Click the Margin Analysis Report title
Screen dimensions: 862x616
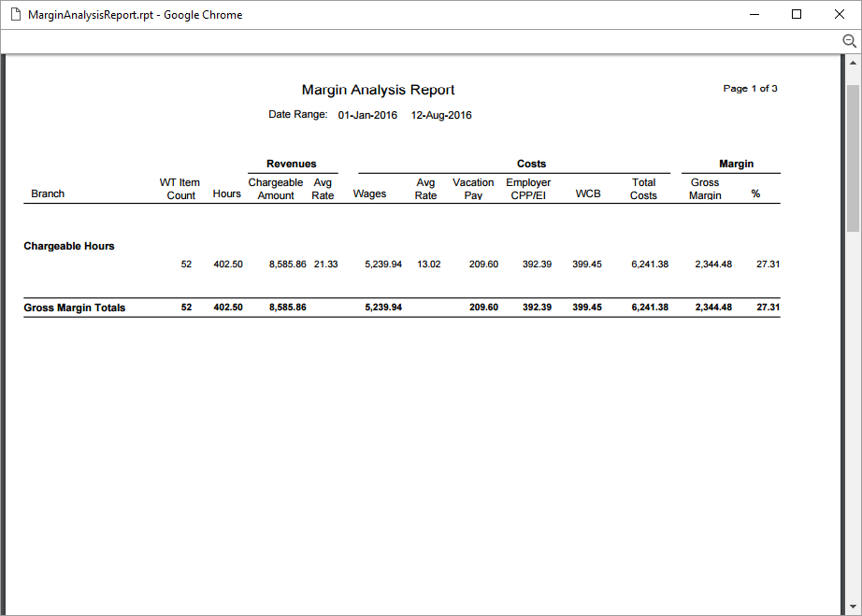(x=377, y=89)
